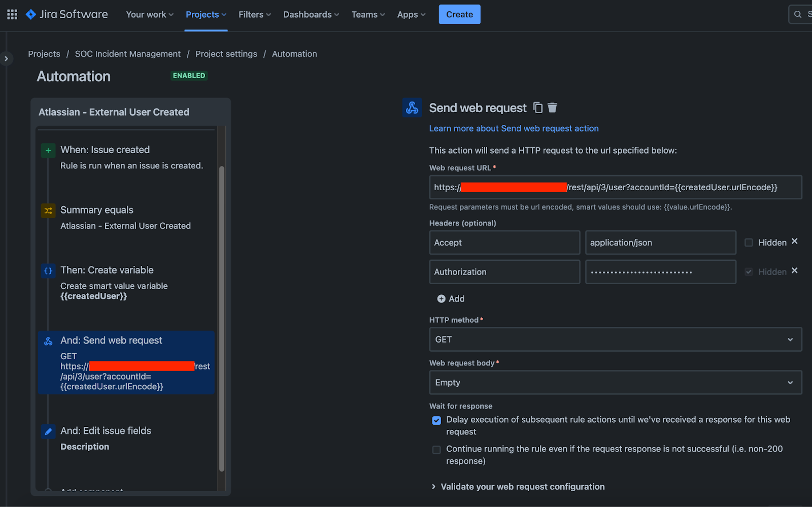
Task: Click the Web request URL field
Action: pyautogui.click(x=615, y=187)
